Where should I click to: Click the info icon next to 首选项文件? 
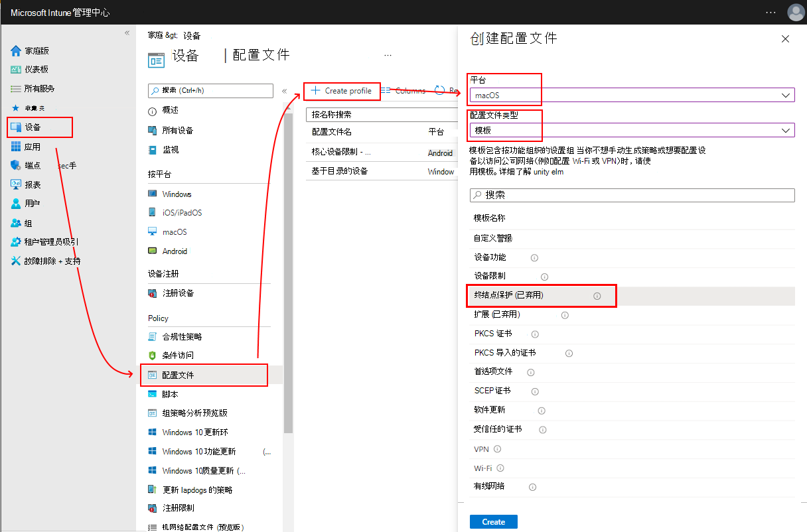pos(530,372)
